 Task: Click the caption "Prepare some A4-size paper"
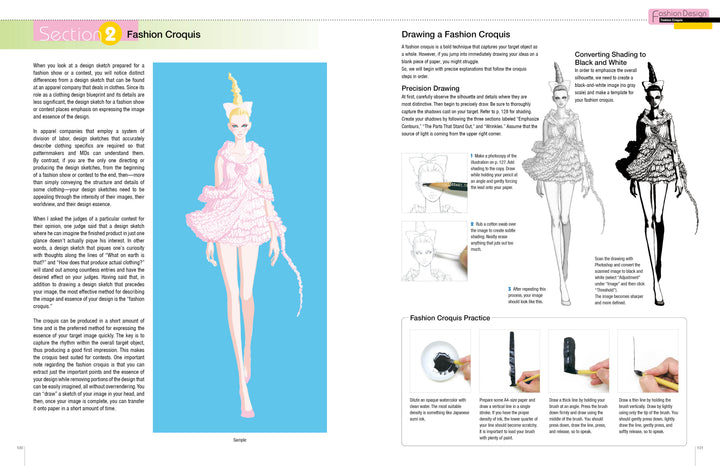click(508, 419)
